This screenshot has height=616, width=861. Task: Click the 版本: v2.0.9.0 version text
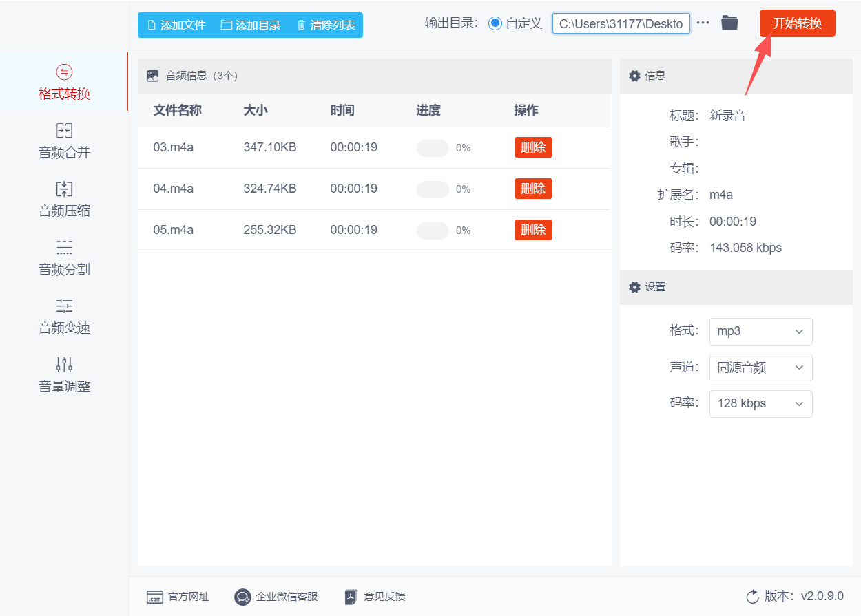point(804,596)
